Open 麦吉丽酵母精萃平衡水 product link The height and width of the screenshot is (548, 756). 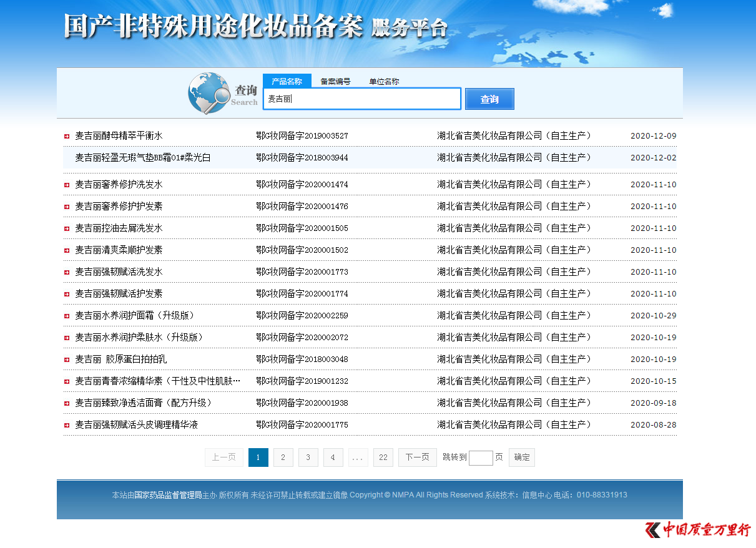tap(119, 135)
